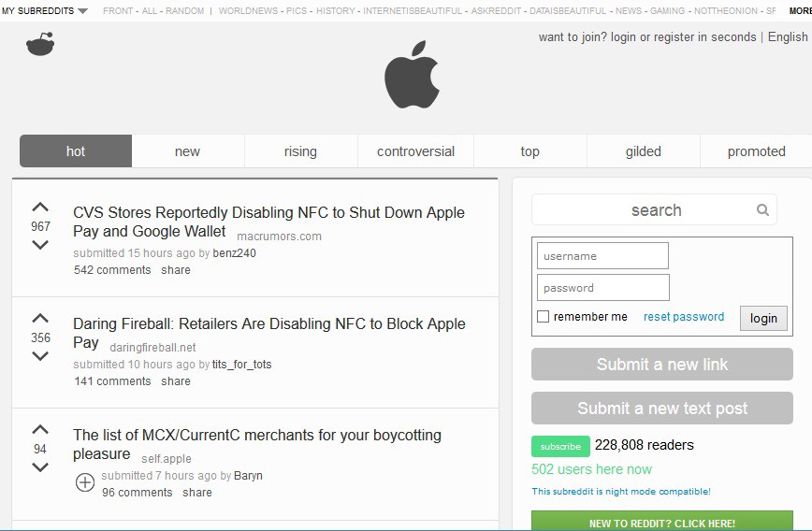Click Submit a new link button
The width and height of the screenshot is (812, 531).
tap(661, 365)
